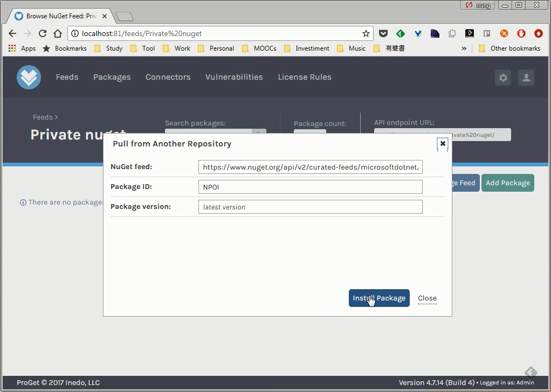Focus the Package version field
551x392 pixels.
[311, 207]
